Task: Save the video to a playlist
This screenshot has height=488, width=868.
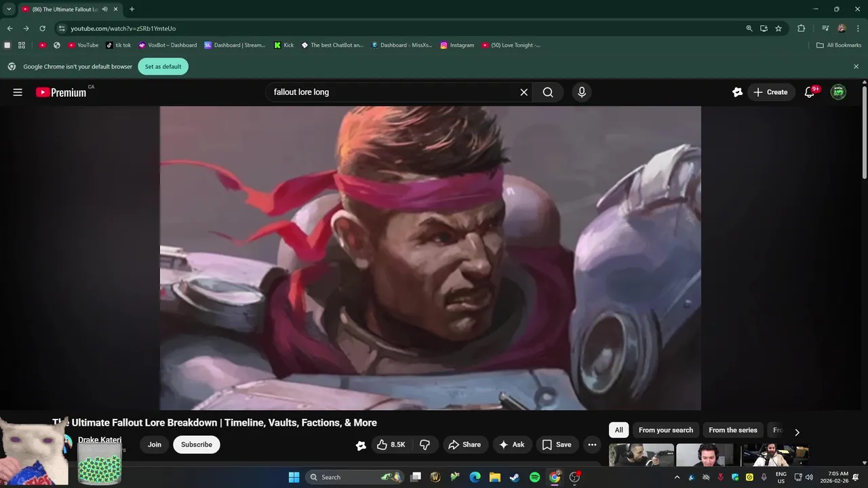Action: pos(557,445)
